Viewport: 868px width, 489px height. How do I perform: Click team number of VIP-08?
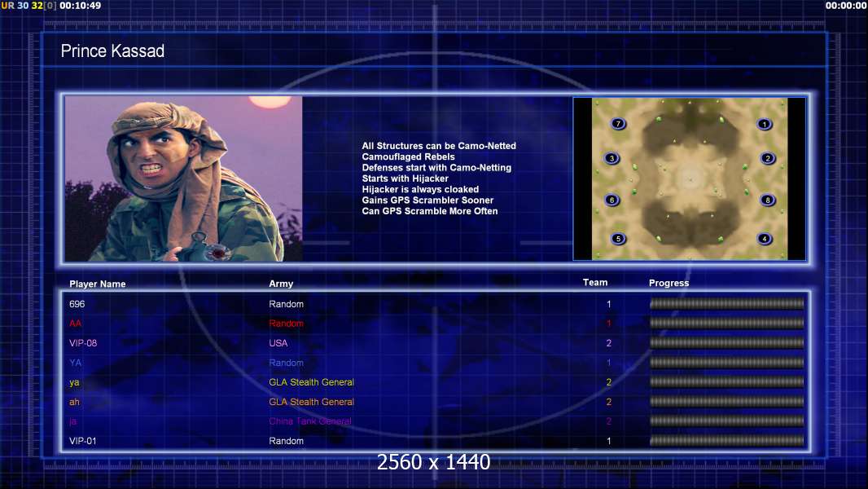609,343
